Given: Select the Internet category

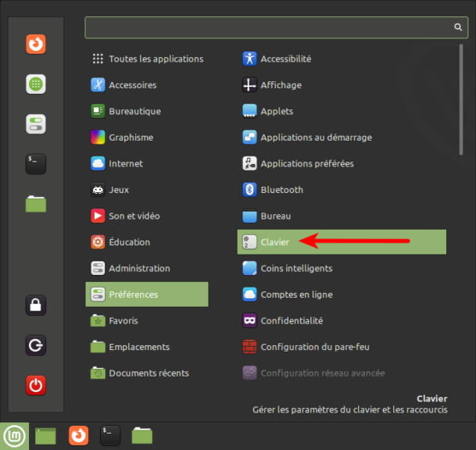Looking at the screenshot, I should coord(147,163).
